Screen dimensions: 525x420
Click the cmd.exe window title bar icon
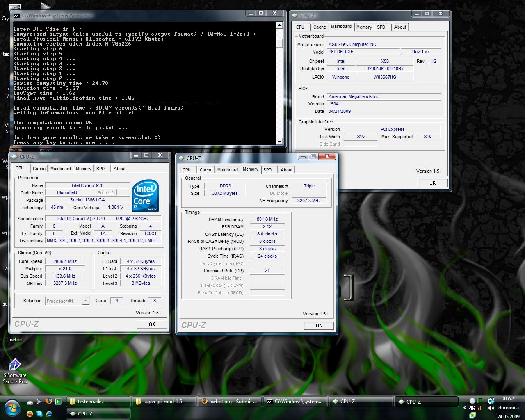(16, 16)
